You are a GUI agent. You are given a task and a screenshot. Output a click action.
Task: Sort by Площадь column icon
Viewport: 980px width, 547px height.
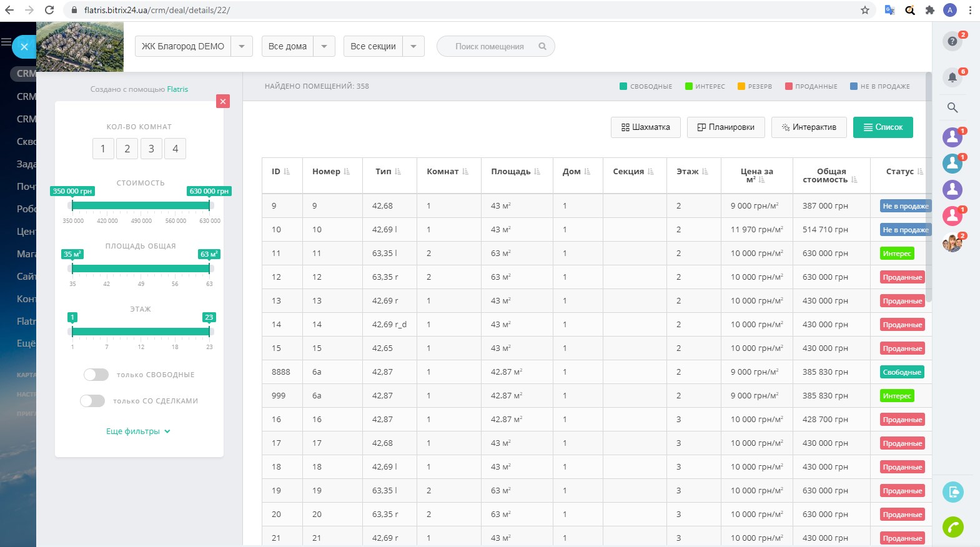537,172
